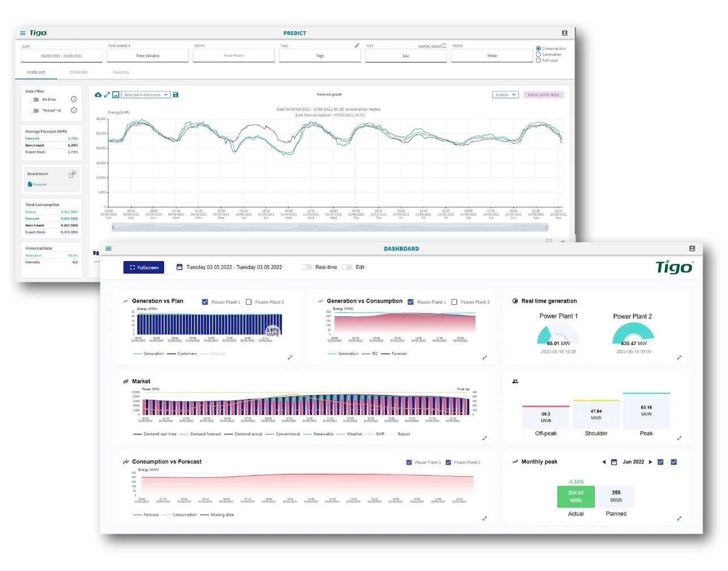This screenshot has width=728, height=571.
Task: Open the Benchmark panel pop-out icon
Action: click(x=72, y=174)
